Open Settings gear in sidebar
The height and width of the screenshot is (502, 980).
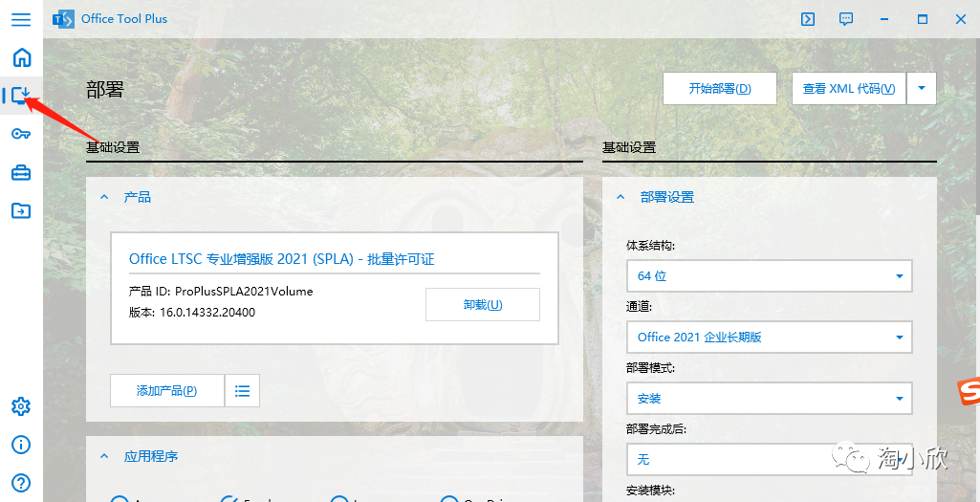point(21,406)
